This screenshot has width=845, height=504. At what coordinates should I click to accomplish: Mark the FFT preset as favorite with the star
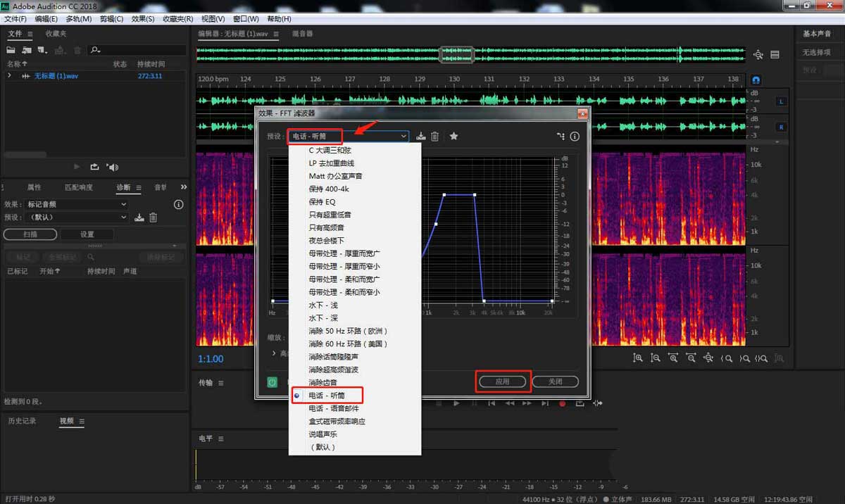(x=454, y=136)
